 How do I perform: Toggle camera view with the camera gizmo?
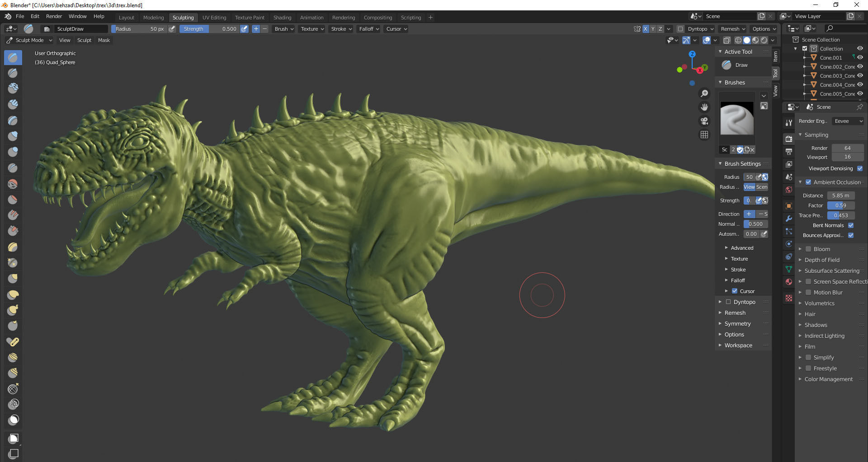point(704,121)
